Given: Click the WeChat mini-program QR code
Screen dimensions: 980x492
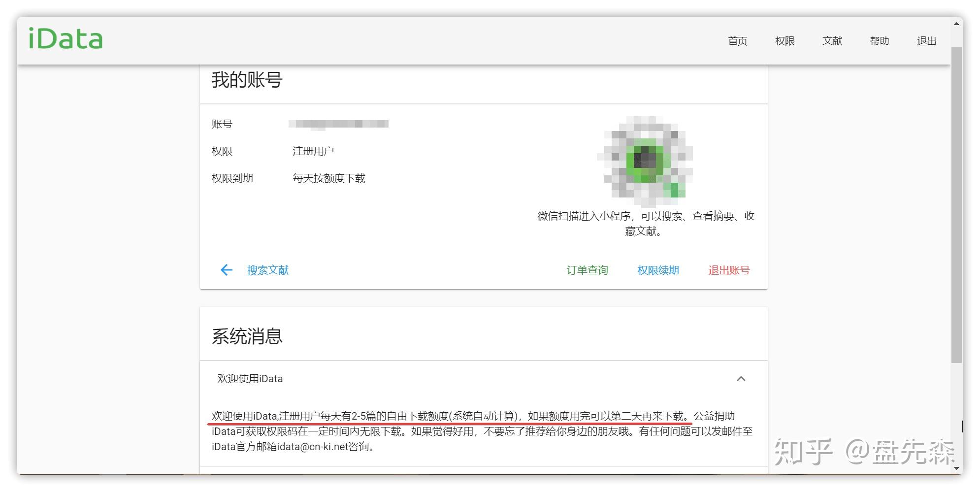Looking at the screenshot, I should (x=645, y=161).
